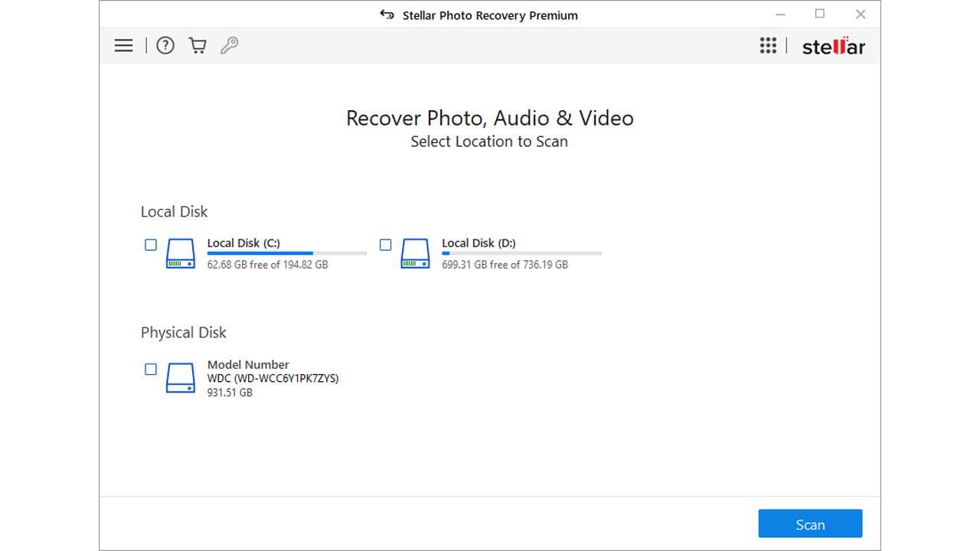
Task: Enable the Local Disk (D:) checkbox
Action: tap(385, 245)
